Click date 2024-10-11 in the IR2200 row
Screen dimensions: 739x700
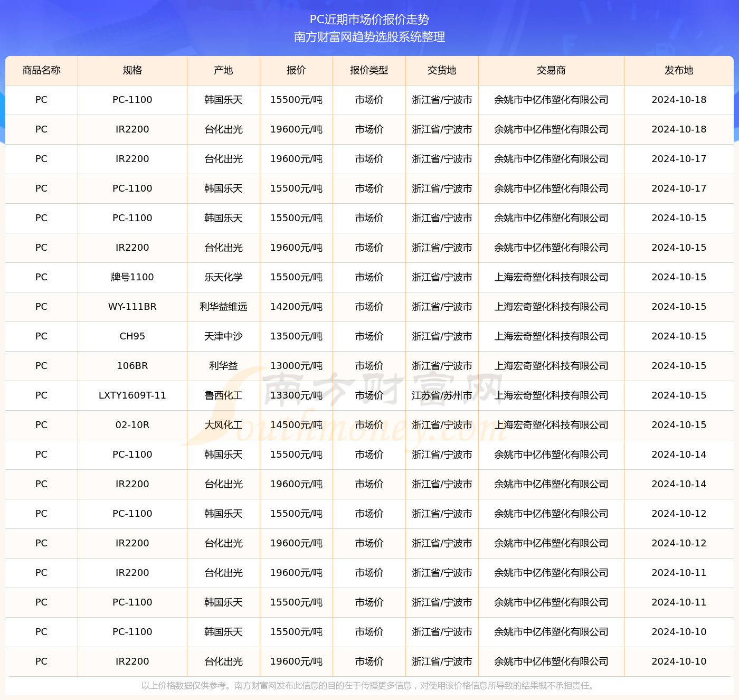(x=679, y=573)
